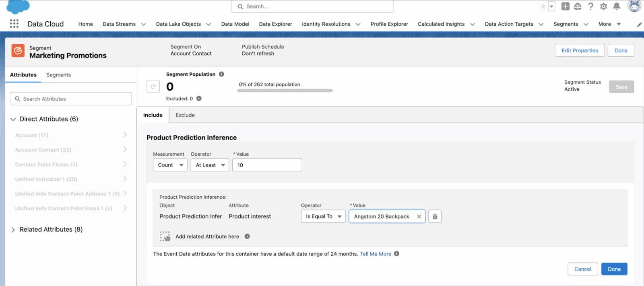Open the user profile avatar

(634, 6)
